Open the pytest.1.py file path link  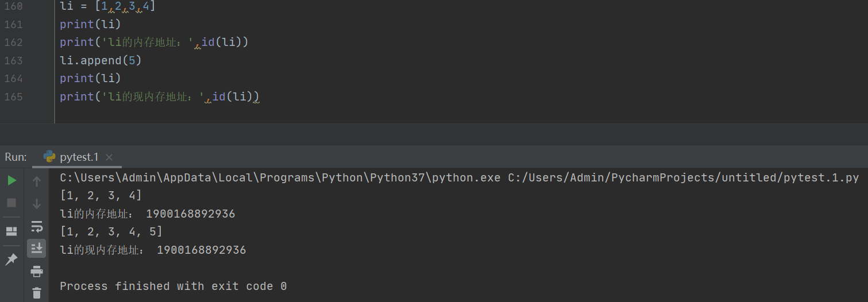coord(684,178)
